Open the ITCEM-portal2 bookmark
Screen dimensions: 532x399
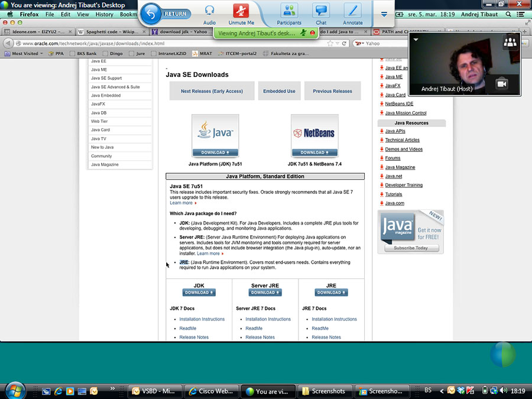coord(238,53)
